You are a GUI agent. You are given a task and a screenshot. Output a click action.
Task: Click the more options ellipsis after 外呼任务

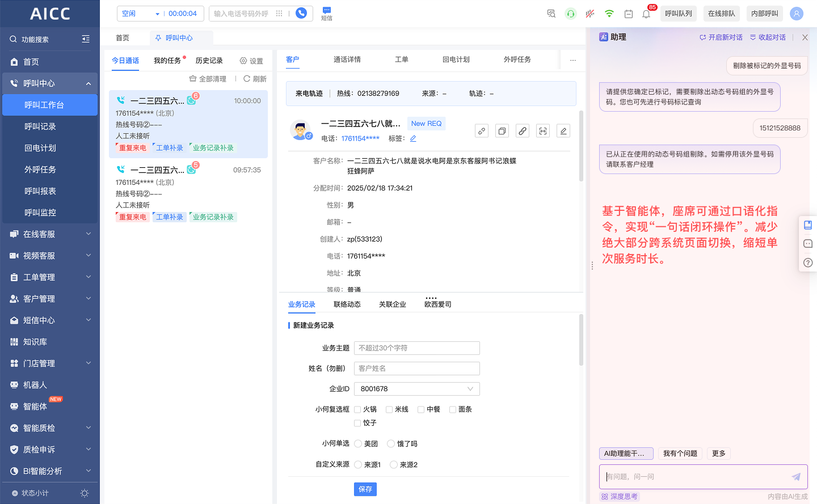573,60
